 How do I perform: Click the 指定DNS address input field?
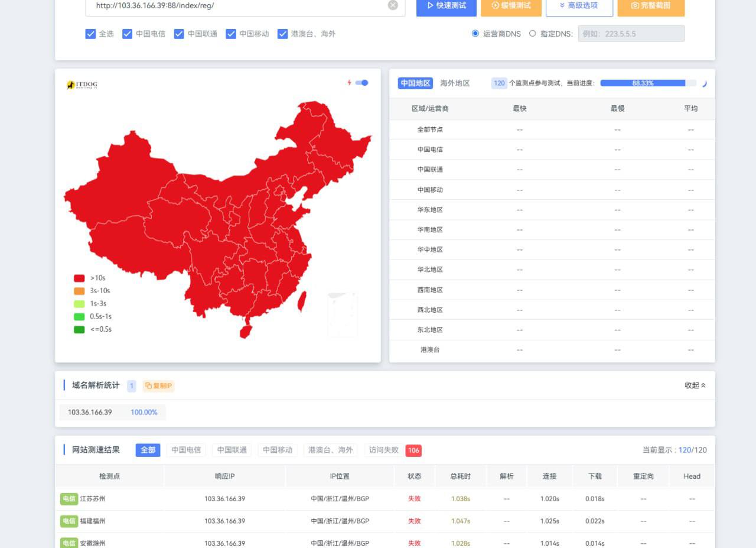coord(631,34)
